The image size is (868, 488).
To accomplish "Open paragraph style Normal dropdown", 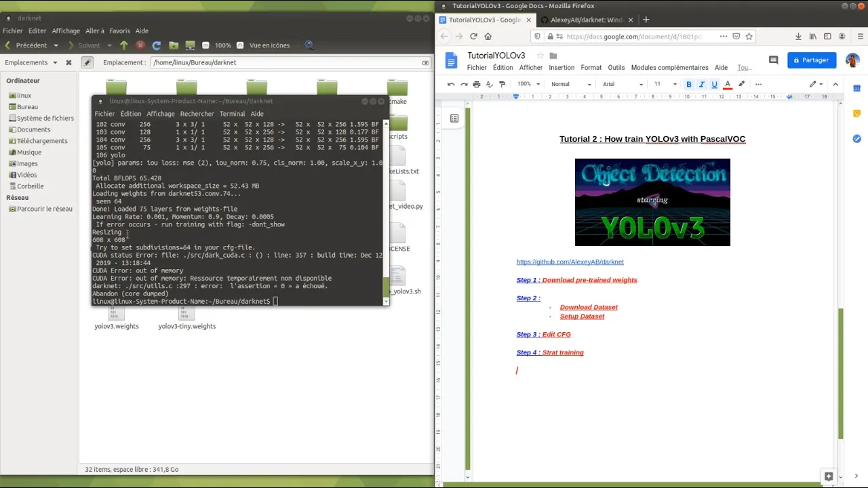I will tap(571, 84).
